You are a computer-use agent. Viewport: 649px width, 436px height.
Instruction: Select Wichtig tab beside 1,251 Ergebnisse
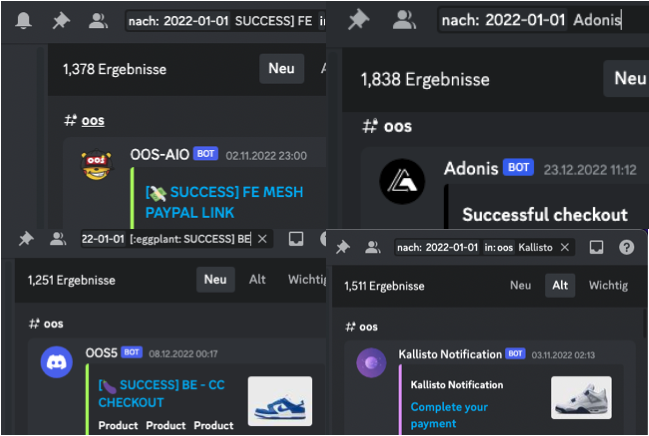pyautogui.click(x=308, y=279)
